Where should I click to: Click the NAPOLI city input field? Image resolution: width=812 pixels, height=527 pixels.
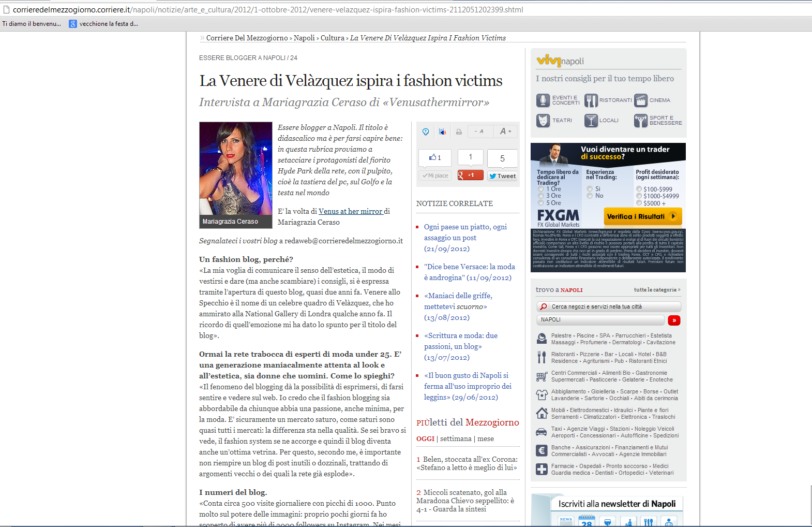(600, 320)
